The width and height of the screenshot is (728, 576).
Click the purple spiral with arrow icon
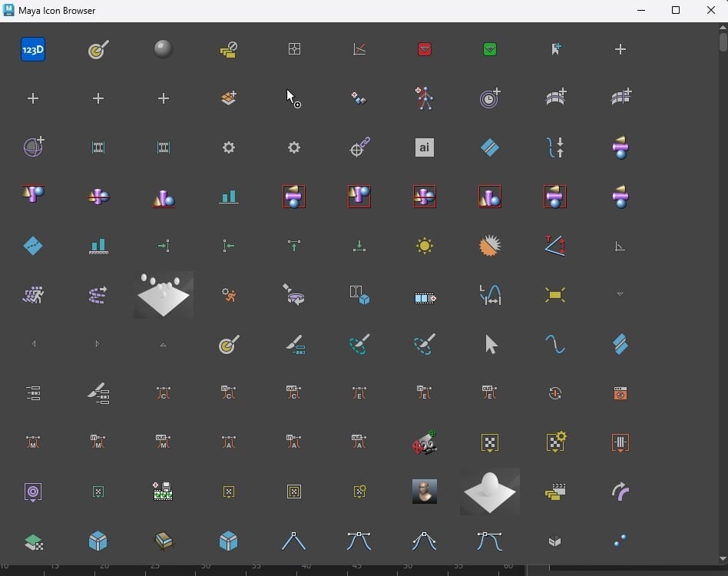pyautogui.click(x=98, y=295)
